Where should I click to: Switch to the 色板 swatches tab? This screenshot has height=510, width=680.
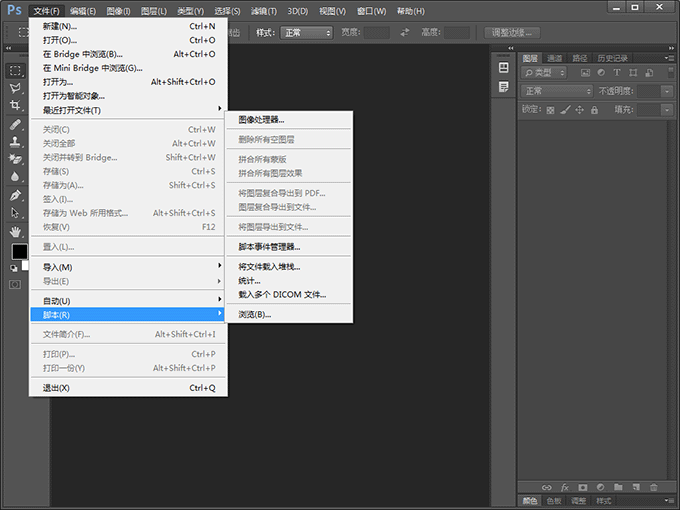pos(554,501)
